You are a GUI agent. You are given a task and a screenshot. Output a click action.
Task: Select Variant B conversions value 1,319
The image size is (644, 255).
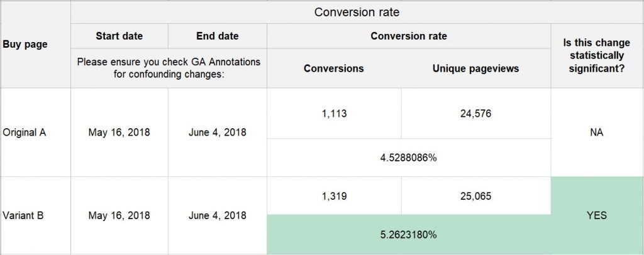[x=333, y=196]
